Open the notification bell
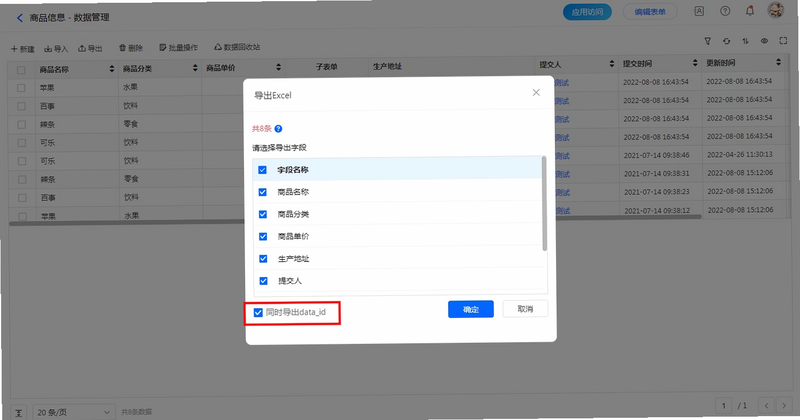 [x=749, y=11]
